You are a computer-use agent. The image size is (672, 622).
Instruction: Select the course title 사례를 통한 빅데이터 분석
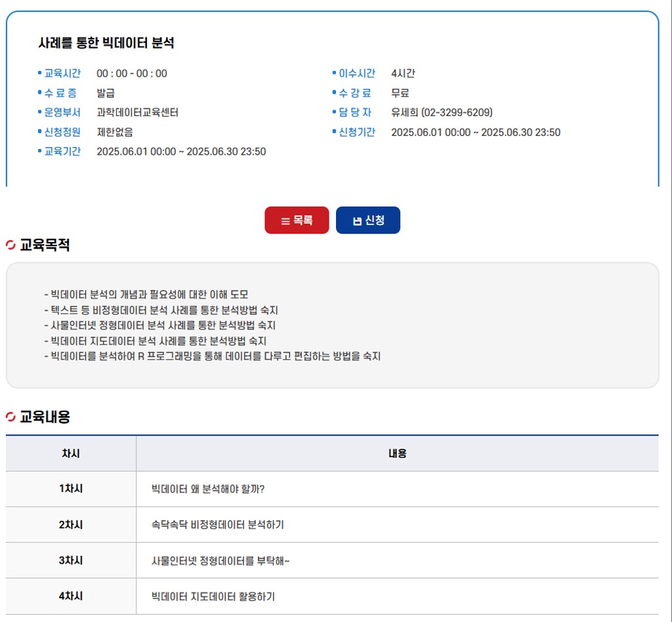click(x=106, y=43)
